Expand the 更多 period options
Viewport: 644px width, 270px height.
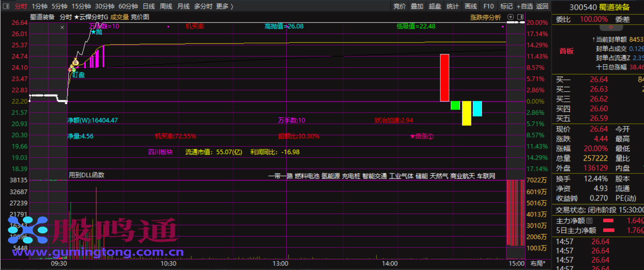224,6
